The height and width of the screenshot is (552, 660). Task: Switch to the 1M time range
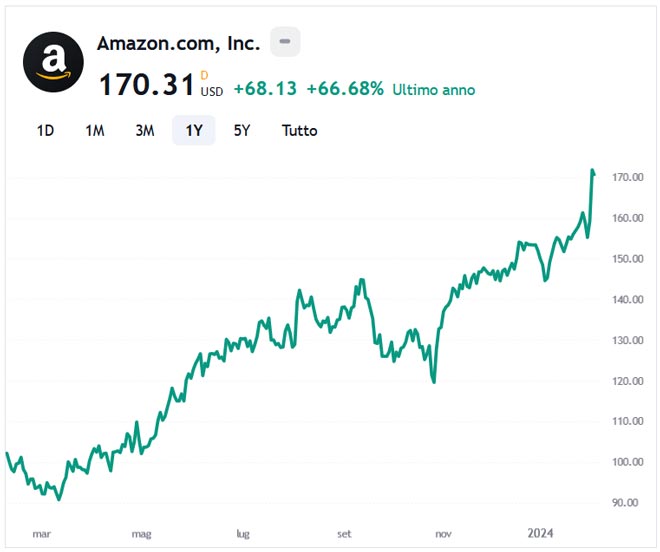[x=95, y=130]
